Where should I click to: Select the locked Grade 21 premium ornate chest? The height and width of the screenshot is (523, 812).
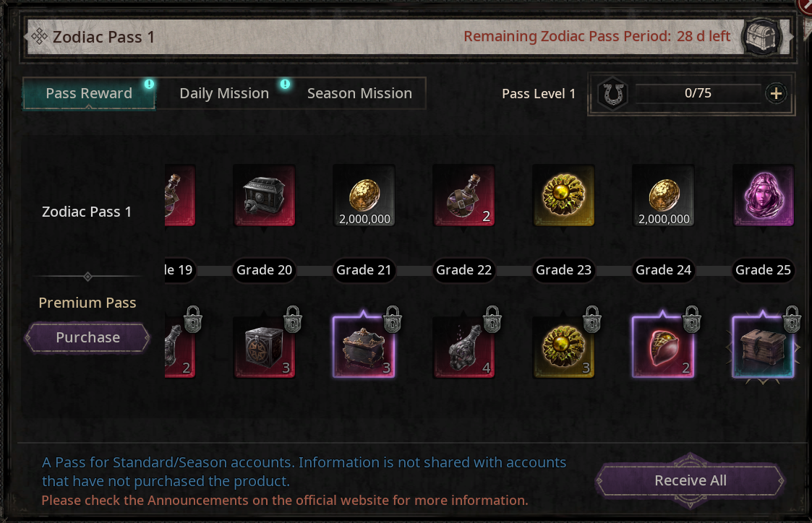[x=364, y=347]
